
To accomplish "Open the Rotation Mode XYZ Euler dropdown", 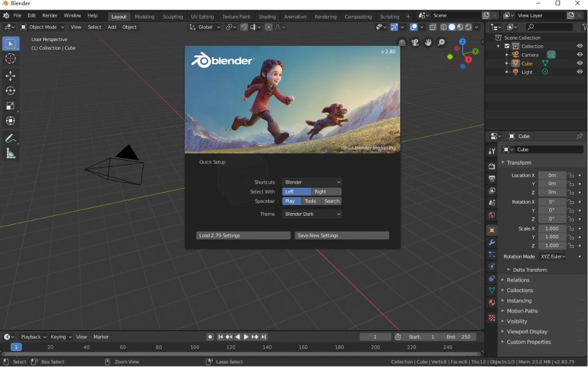I will tap(553, 256).
